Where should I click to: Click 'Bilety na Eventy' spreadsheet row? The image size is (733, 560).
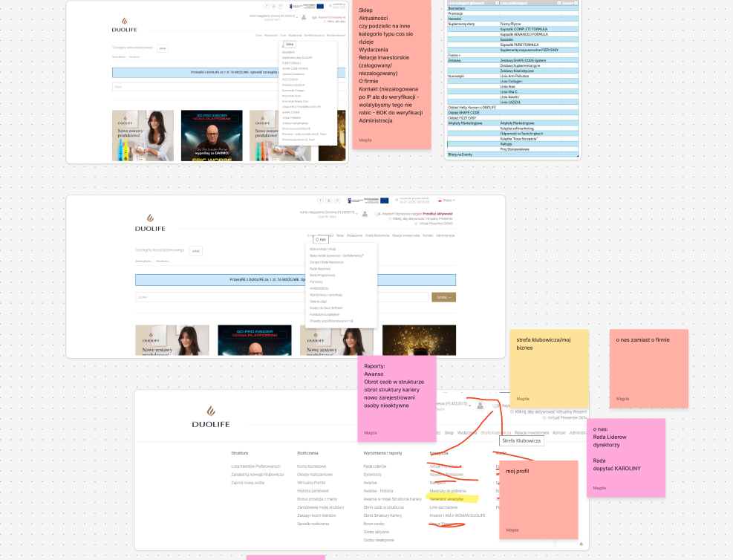pyautogui.click(x=513, y=154)
